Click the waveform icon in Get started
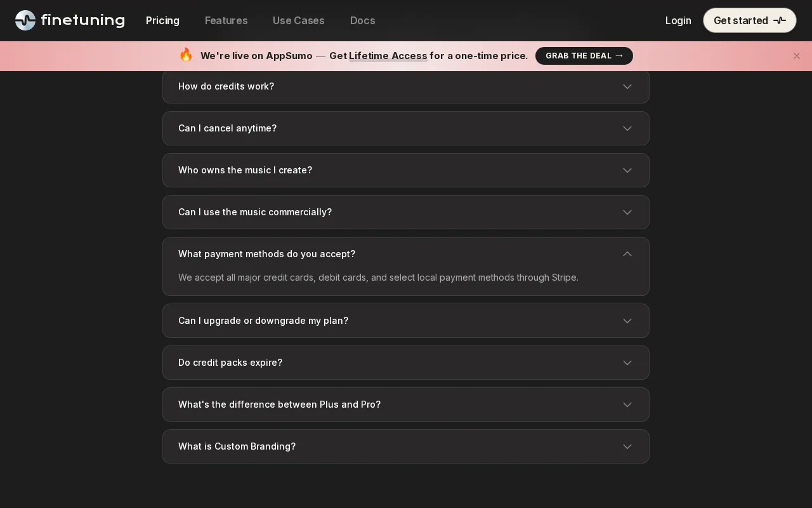812x508 pixels. [780, 20]
